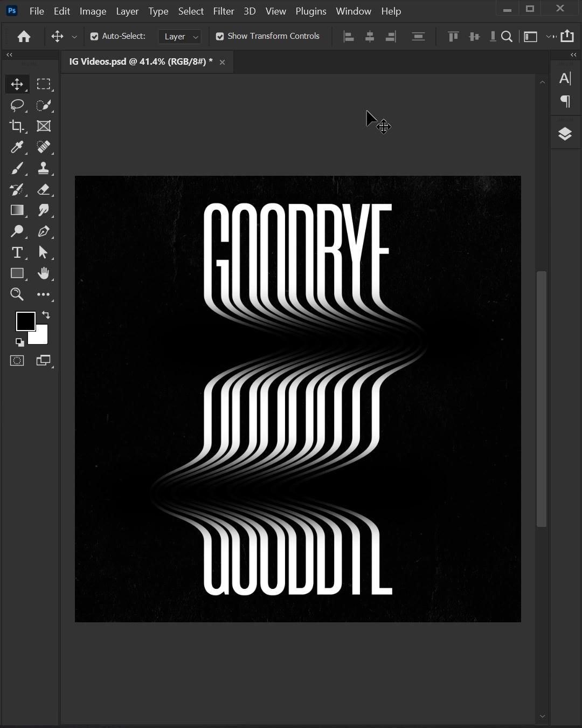582x728 pixels.
Task: Click the foreground color swatch
Action: pyautogui.click(x=25, y=321)
